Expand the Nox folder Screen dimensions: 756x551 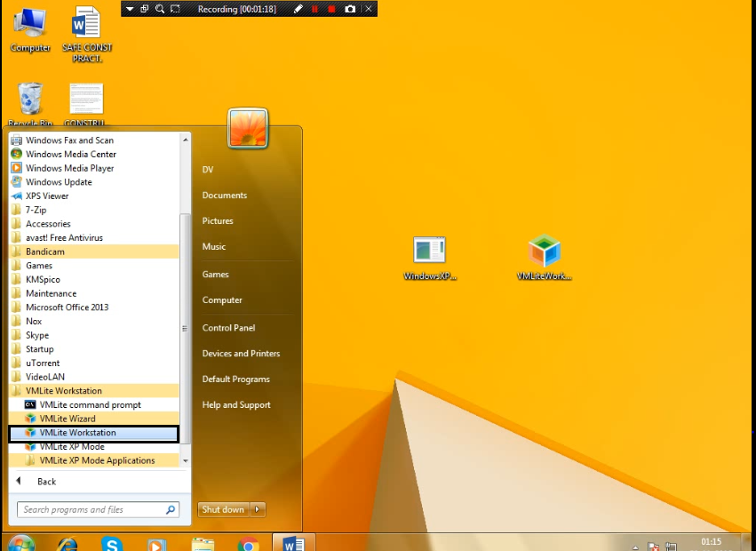(94, 322)
